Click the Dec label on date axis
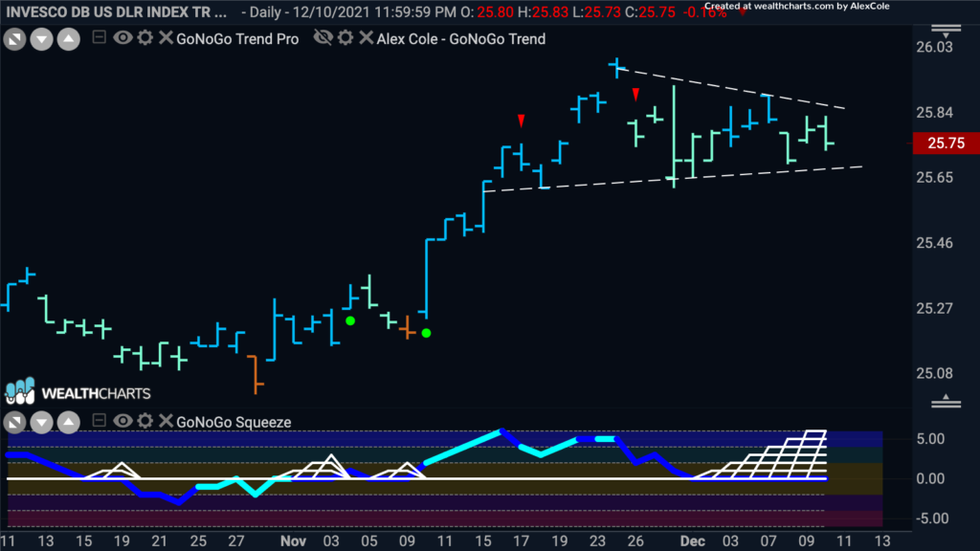This screenshot has width=980, height=551. tap(693, 541)
